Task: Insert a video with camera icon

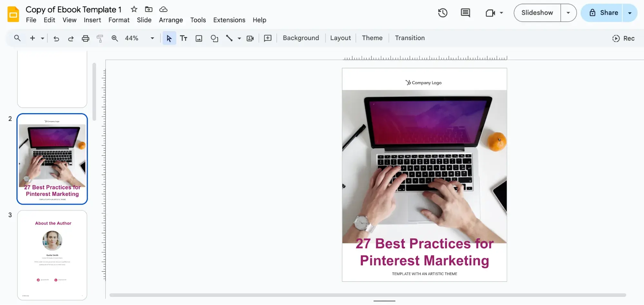Action: (250, 38)
